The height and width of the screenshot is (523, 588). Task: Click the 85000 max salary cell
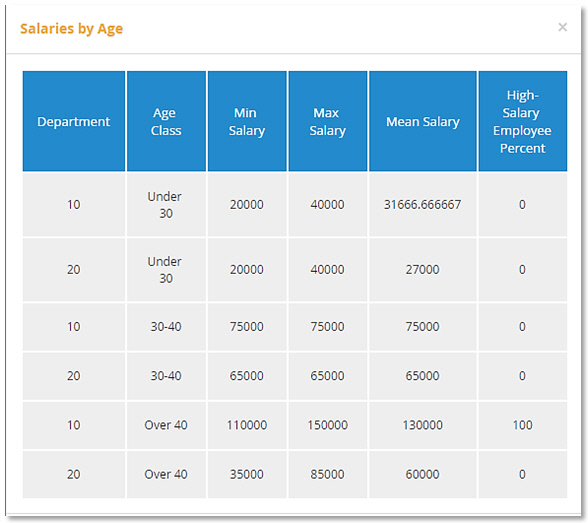[x=327, y=474]
